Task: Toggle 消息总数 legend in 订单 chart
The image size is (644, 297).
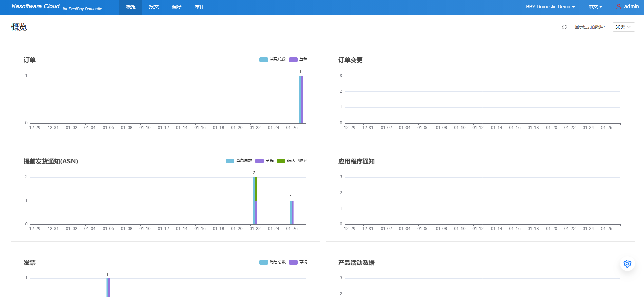Action: point(273,60)
